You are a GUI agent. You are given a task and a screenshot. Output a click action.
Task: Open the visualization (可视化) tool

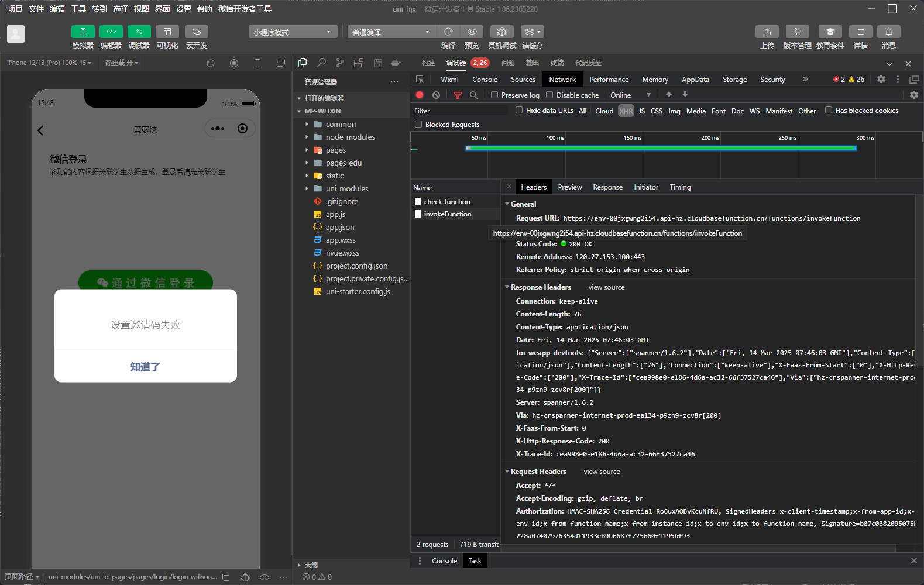point(167,32)
